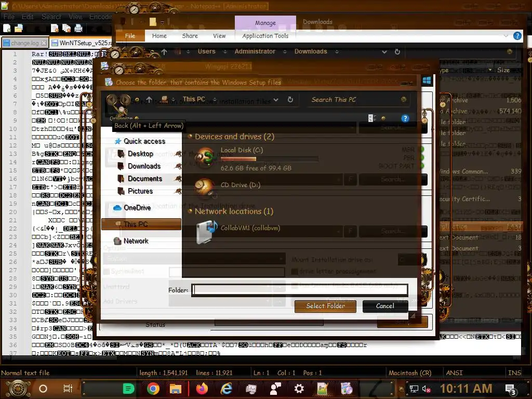Expand the Explorer ribbon chevron
This screenshot has height=399, width=532.
pos(506,36)
